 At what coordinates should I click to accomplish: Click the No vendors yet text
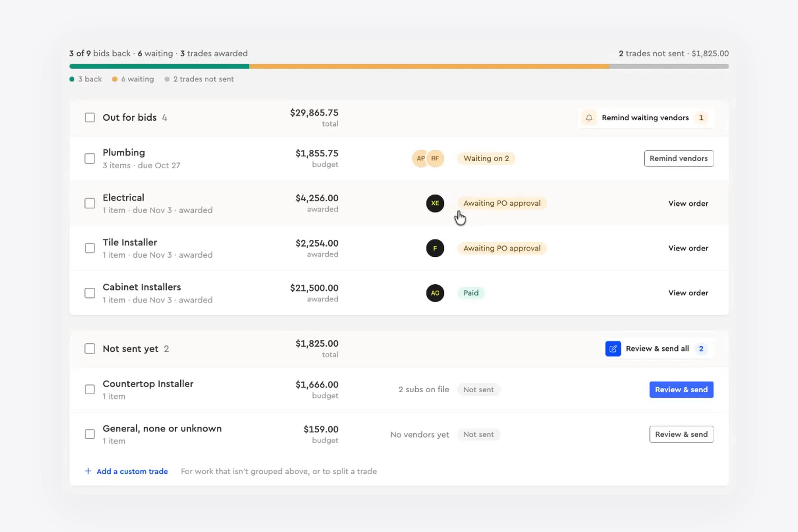[x=420, y=434]
